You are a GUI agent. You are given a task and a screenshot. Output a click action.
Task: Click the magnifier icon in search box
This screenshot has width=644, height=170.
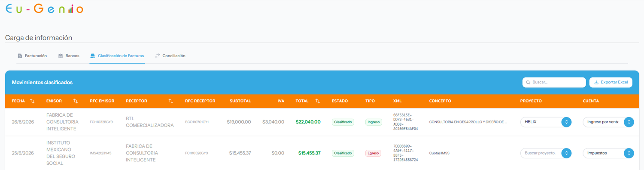pyautogui.click(x=528, y=82)
